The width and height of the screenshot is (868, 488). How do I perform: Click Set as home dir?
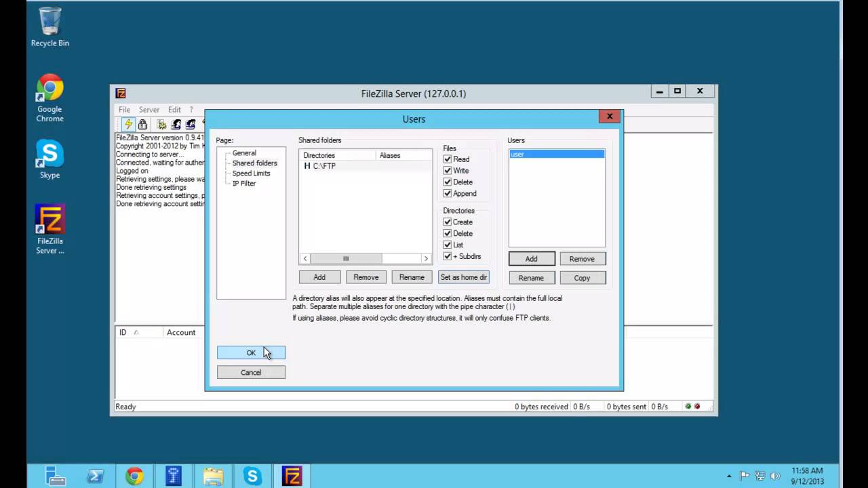tap(464, 277)
